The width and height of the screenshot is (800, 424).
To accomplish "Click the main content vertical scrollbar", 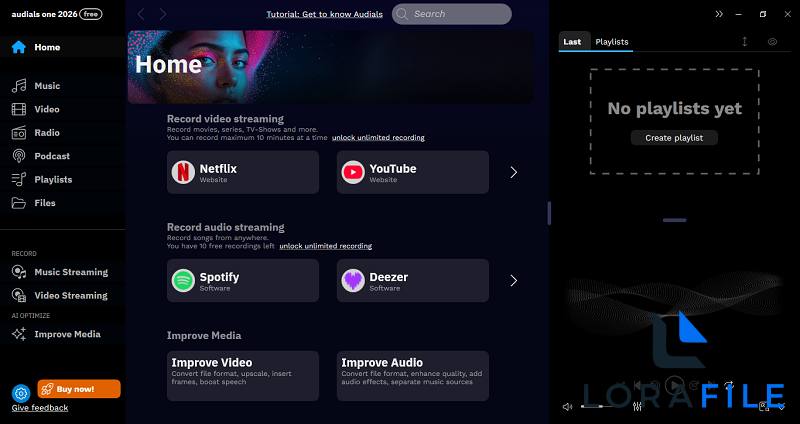I will 549,213.
